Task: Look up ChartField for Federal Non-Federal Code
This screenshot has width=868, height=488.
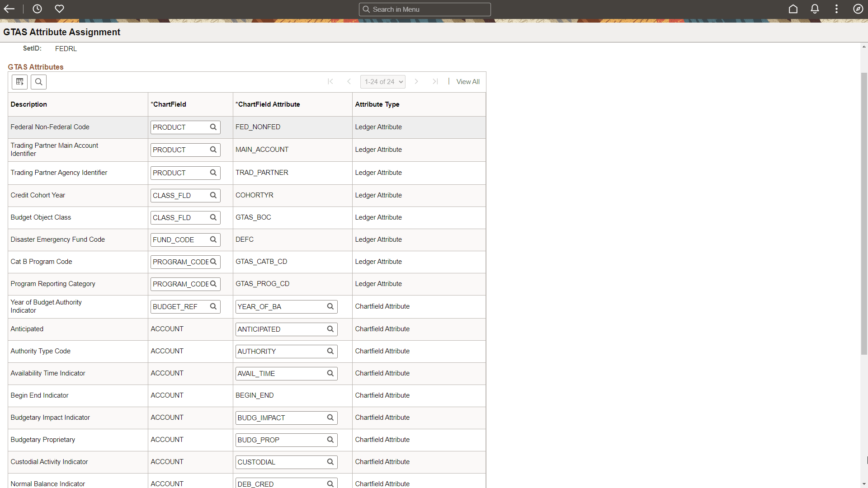Action: [x=213, y=127]
